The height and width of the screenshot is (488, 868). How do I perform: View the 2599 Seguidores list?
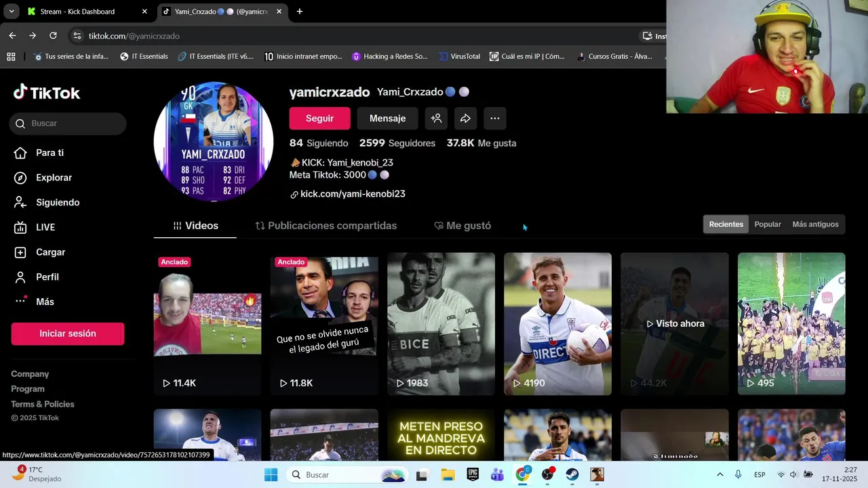click(397, 143)
